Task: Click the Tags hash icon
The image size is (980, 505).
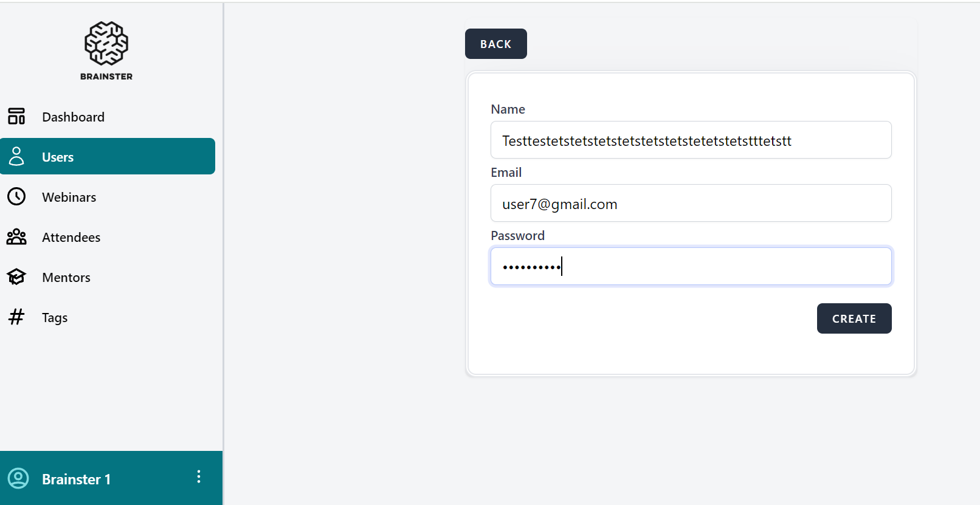Action: (16, 317)
